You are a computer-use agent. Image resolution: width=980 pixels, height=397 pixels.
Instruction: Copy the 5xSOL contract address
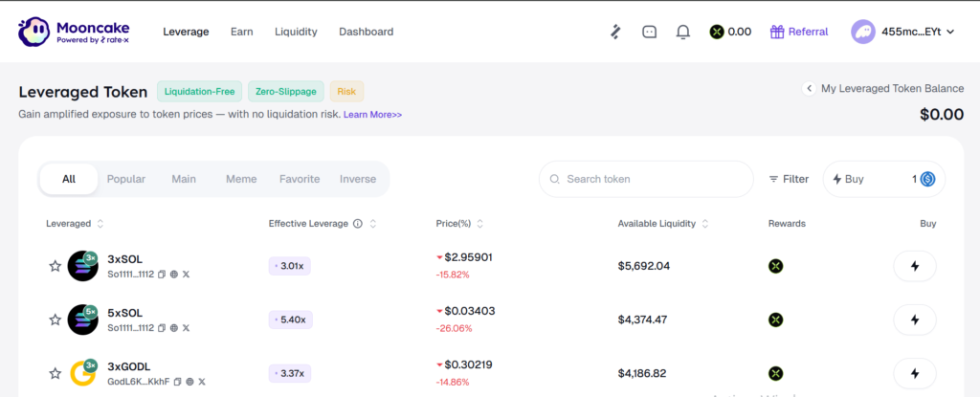(x=162, y=328)
